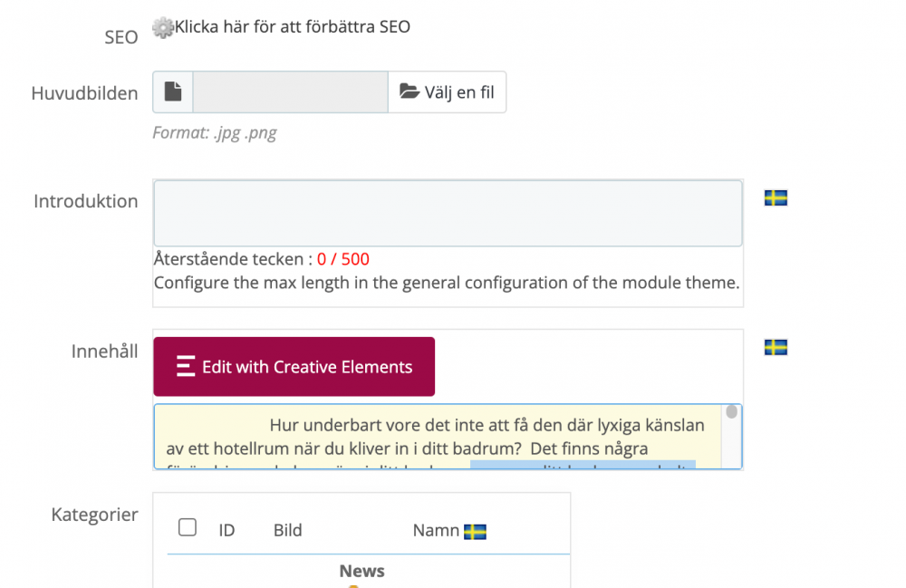906x588 pixels.
Task: Select the News category row
Action: pos(361,571)
